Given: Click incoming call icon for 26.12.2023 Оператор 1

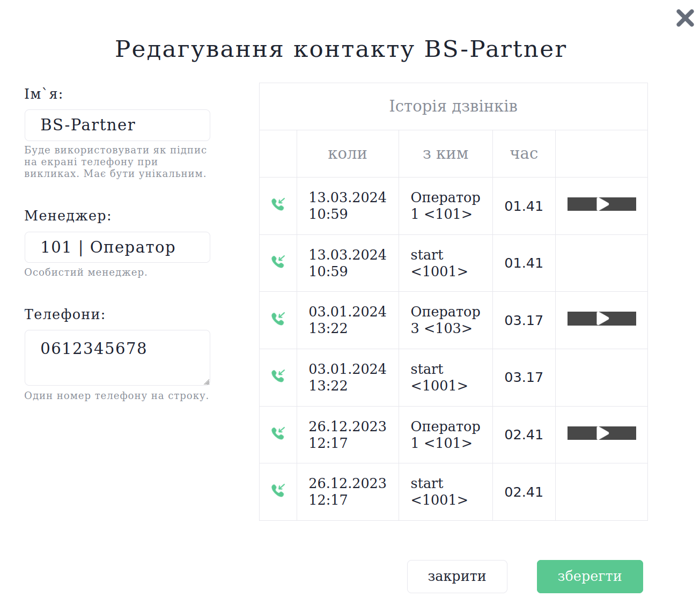Looking at the screenshot, I should click(278, 433).
